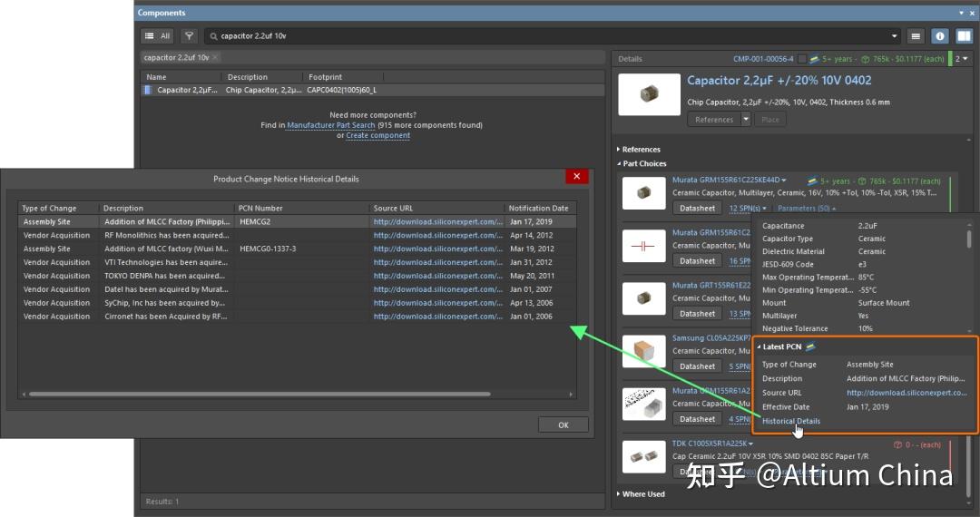Image resolution: width=980 pixels, height=517 pixels.
Task: Open source URL for the TOKYO DENPA row
Action: coord(438,276)
